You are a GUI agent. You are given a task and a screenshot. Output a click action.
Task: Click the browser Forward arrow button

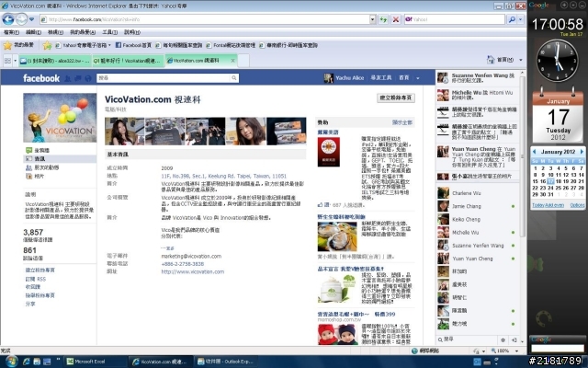21,19
